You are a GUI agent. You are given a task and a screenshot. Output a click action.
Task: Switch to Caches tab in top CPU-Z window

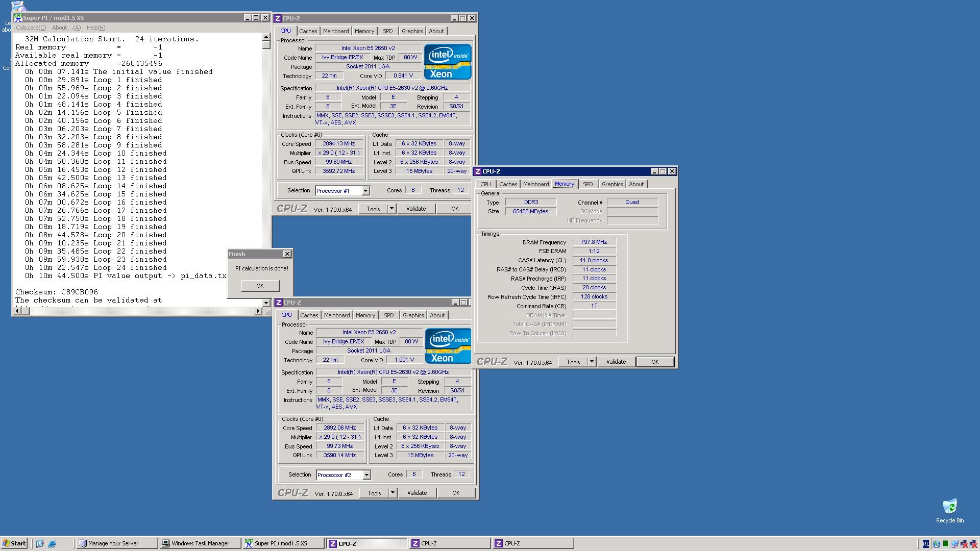click(308, 31)
